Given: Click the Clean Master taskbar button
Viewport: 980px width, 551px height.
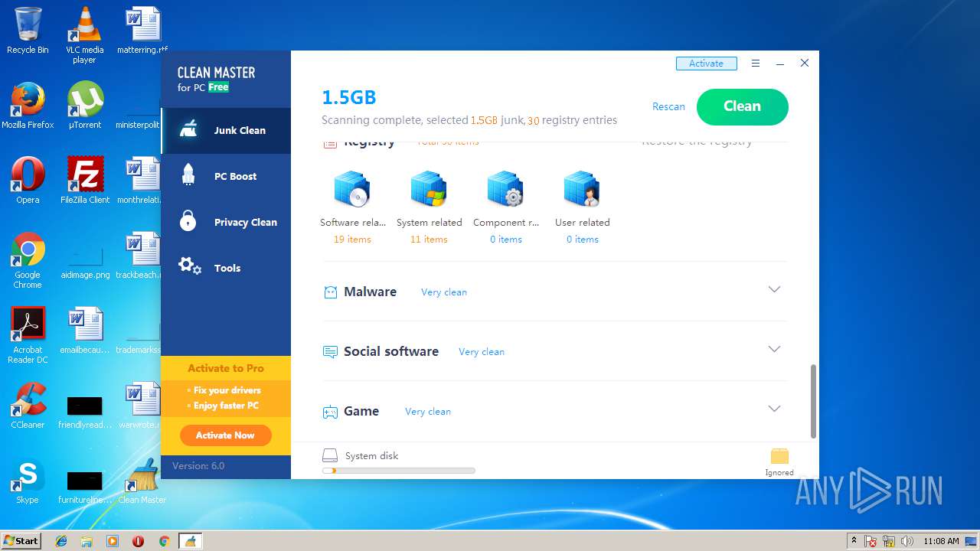Looking at the screenshot, I should pos(190,541).
